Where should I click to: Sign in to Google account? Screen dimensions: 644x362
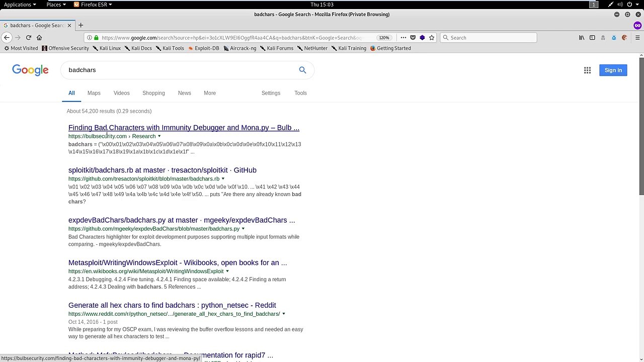coord(613,70)
